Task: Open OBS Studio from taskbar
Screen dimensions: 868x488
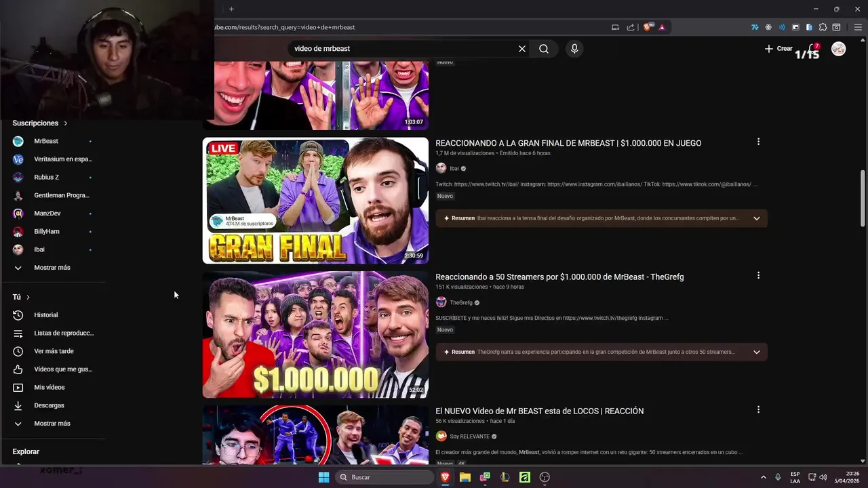Action: point(545,477)
